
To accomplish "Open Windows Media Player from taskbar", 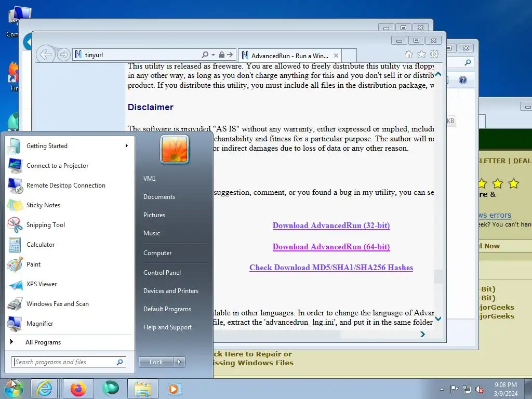I will pyautogui.click(x=175, y=389).
